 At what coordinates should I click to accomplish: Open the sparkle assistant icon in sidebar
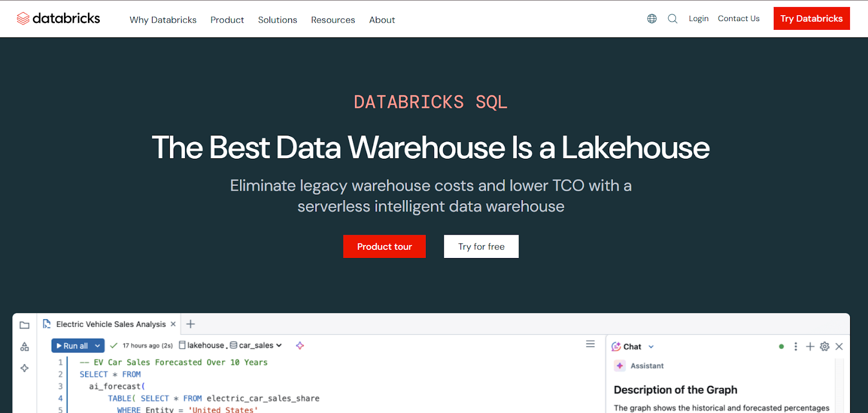click(24, 368)
